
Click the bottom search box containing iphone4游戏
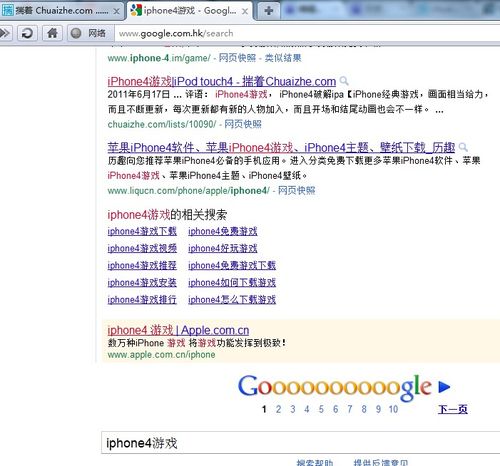[301, 443]
